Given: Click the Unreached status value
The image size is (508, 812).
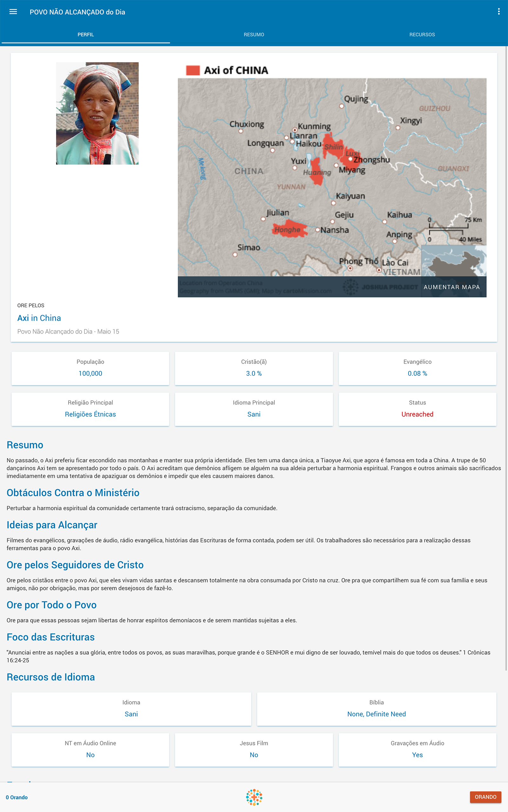Looking at the screenshot, I should pyautogui.click(x=417, y=414).
